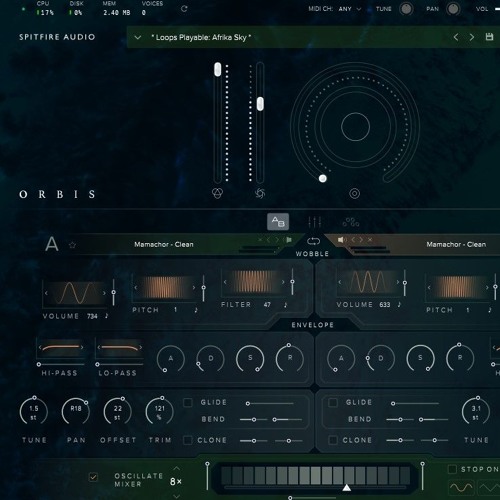Viewport: 500px width, 500px height.
Task: Mute layer B with speaker icon
Action: 342,240
